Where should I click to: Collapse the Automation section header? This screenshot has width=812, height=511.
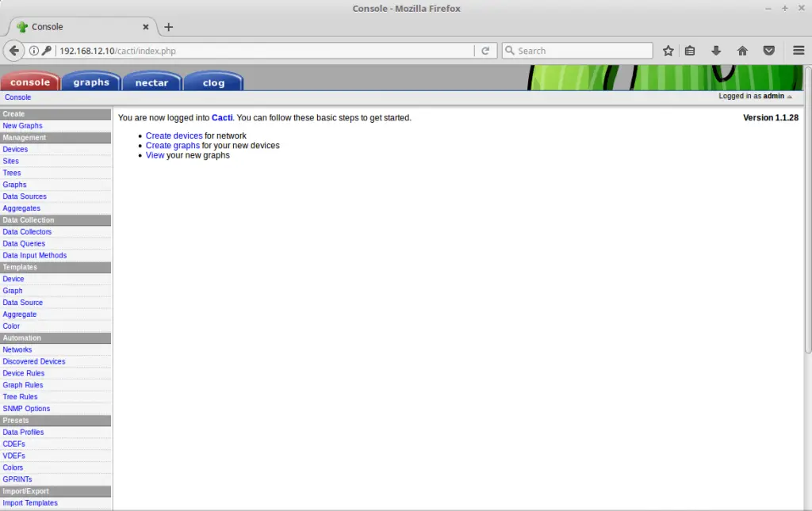[x=56, y=337]
